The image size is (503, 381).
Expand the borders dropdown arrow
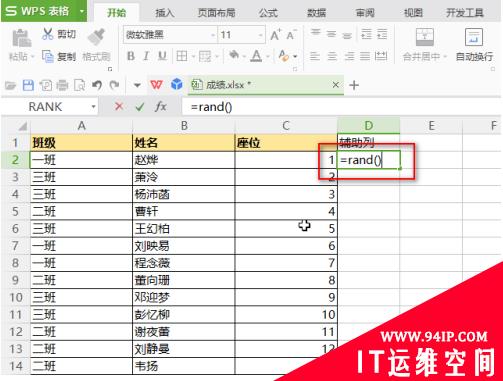[x=193, y=56]
